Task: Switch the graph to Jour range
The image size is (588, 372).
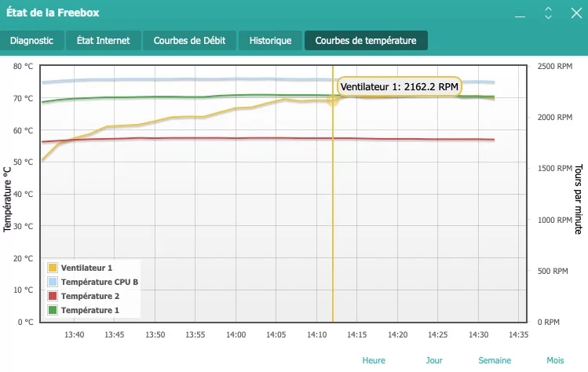Action: click(x=434, y=360)
